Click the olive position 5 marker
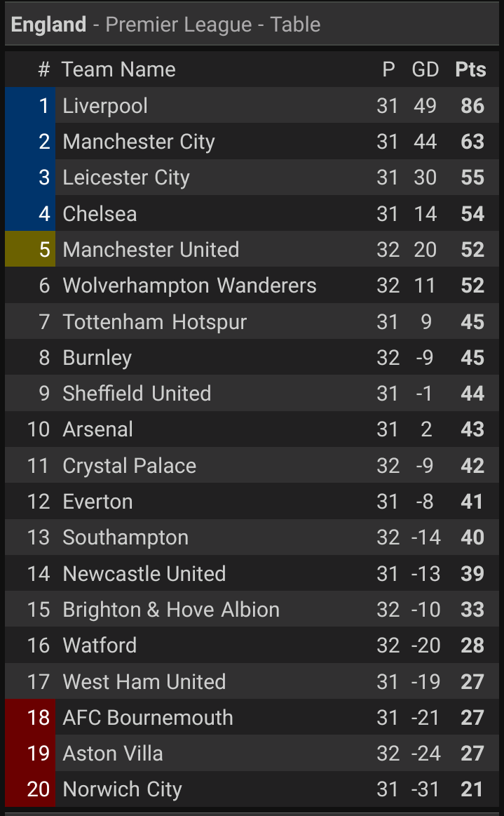 [30, 250]
